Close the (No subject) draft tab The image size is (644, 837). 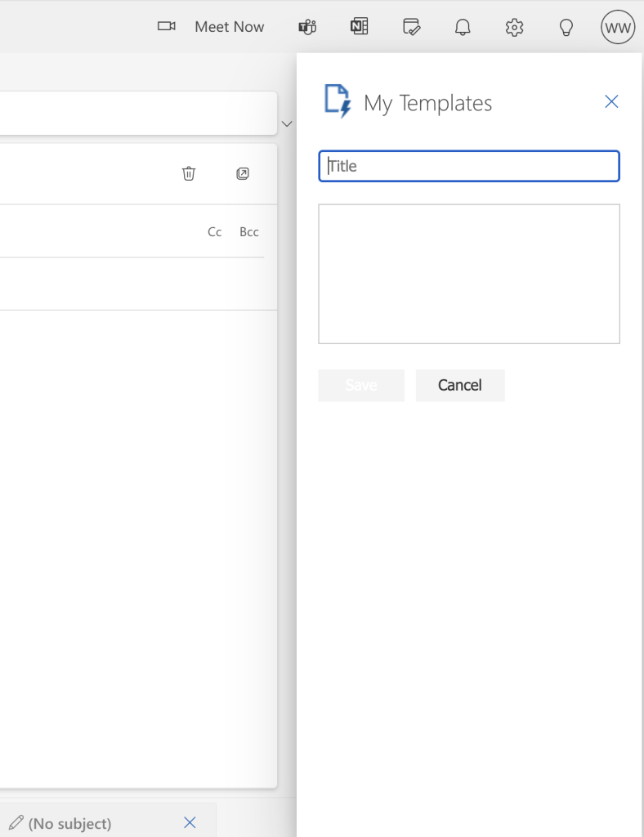coord(190,822)
